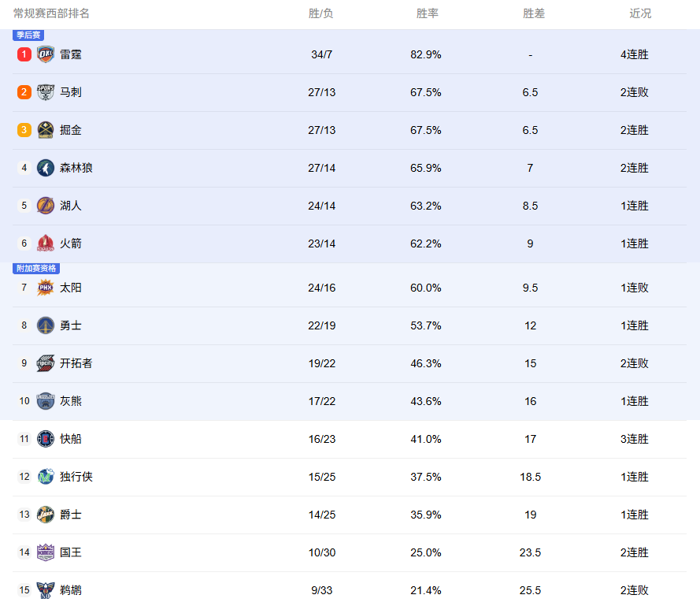The width and height of the screenshot is (700, 606).
Task: Click the Rockets team logo
Action: click(x=46, y=244)
